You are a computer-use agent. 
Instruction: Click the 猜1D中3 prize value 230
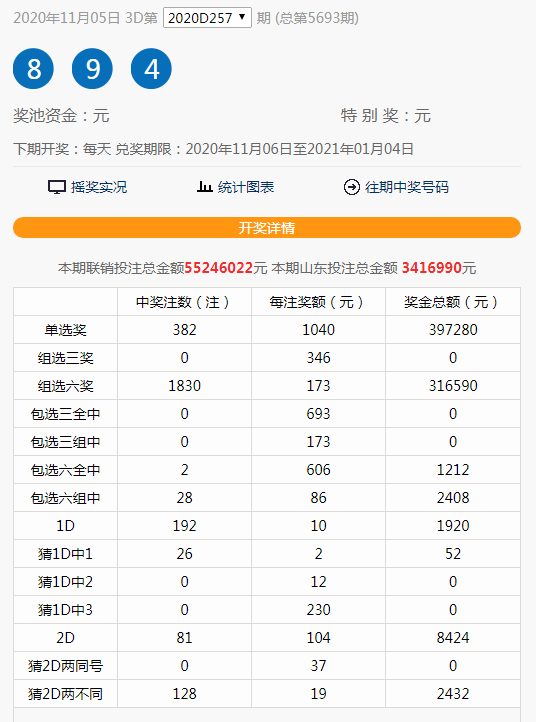tap(319, 610)
